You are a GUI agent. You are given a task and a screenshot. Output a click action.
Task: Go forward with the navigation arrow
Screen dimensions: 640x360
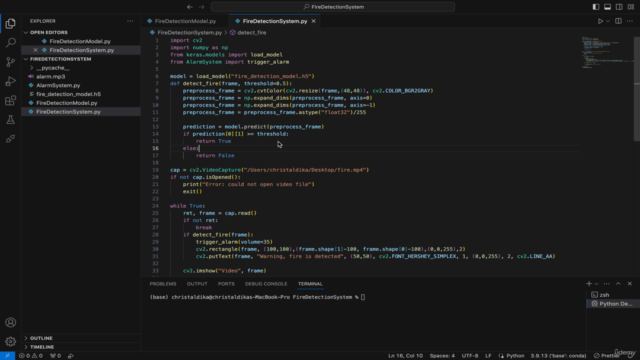(x=201, y=7)
